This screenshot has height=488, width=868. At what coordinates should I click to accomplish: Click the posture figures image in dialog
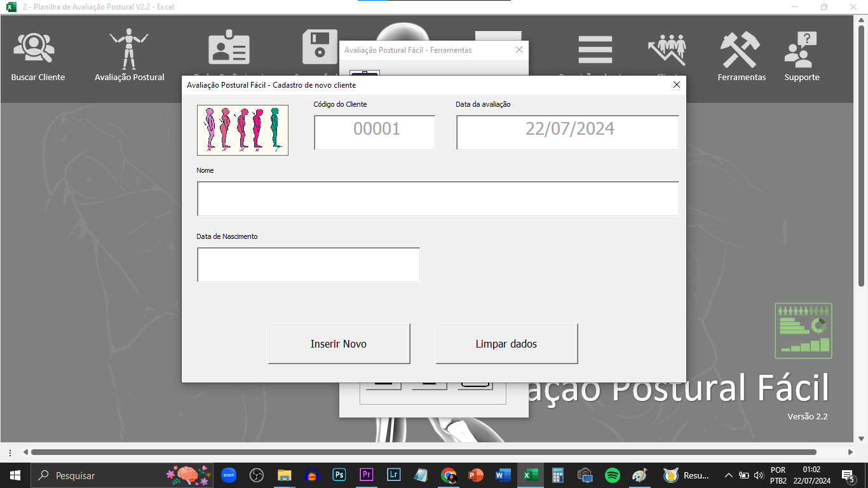243,130
